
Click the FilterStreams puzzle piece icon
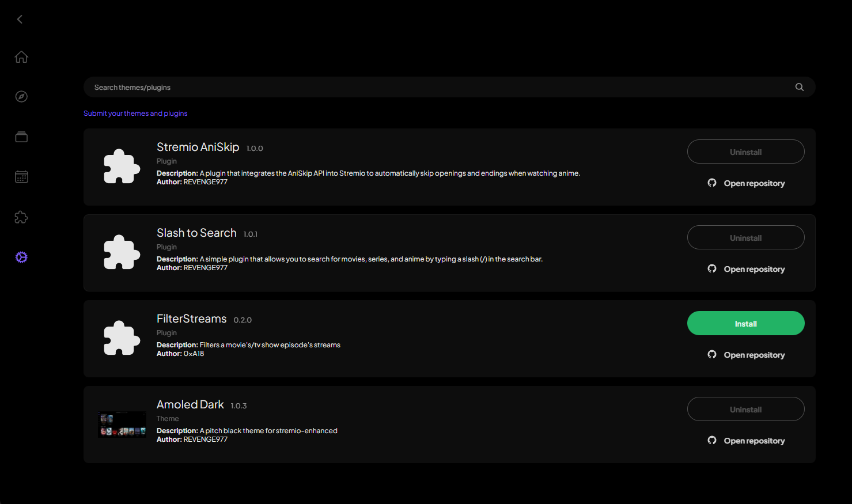click(x=122, y=338)
